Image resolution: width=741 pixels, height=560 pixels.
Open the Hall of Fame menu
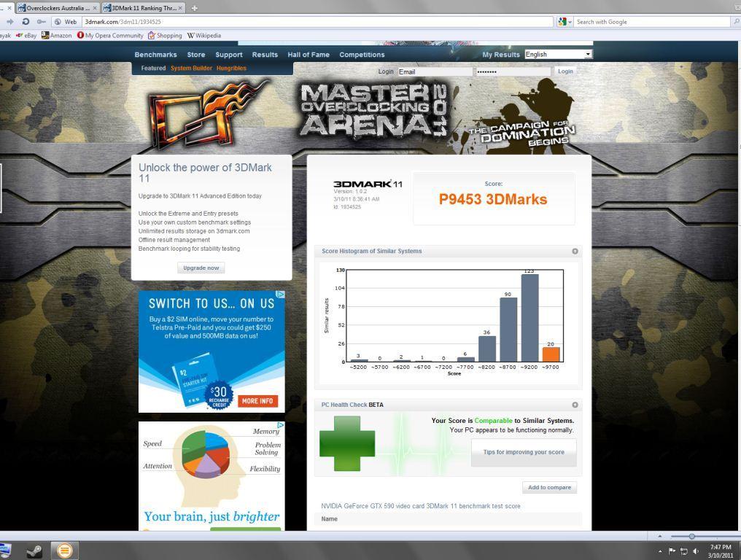pos(309,55)
